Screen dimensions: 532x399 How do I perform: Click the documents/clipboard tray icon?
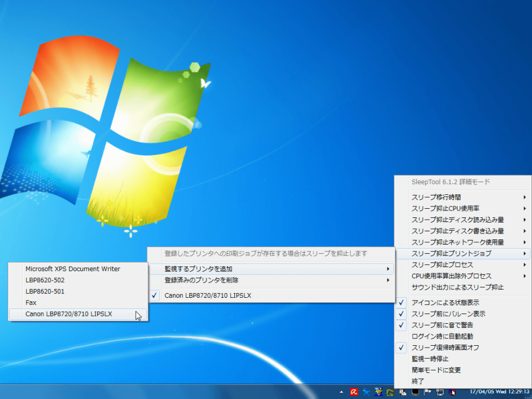tap(402, 392)
